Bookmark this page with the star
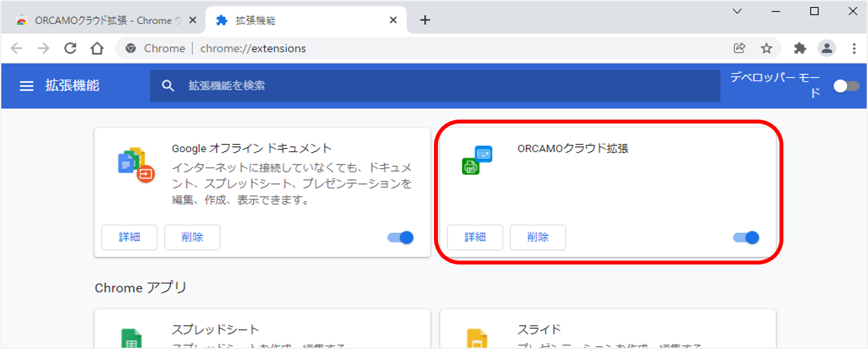The width and height of the screenshot is (868, 349). pos(766,48)
